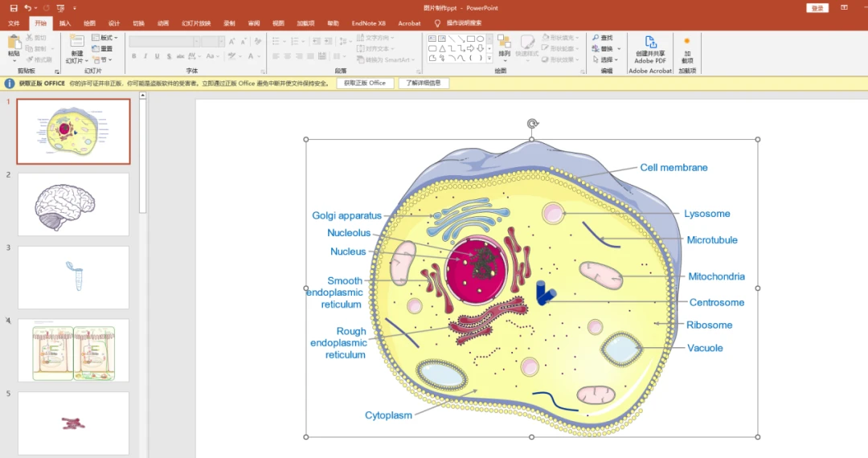Click the info icon in the yellow notification bar
Viewport: 868px width, 458px height.
pyautogui.click(x=10, y=84)
